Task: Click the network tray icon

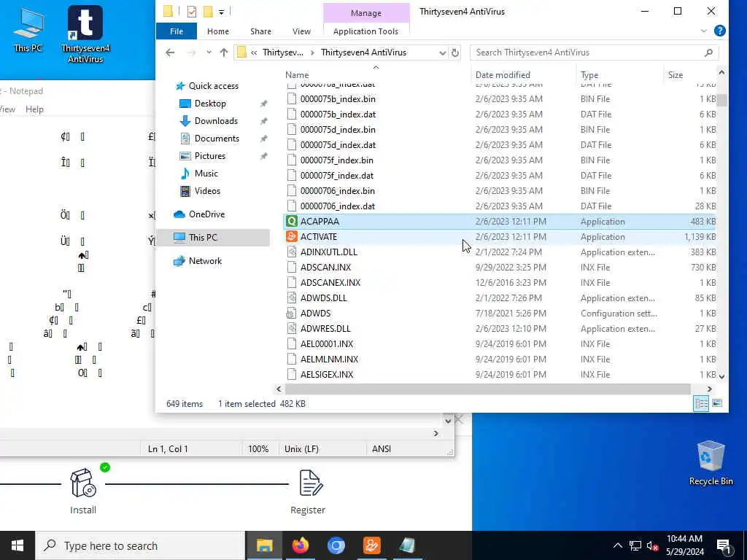Action: (x=635, y=545)
